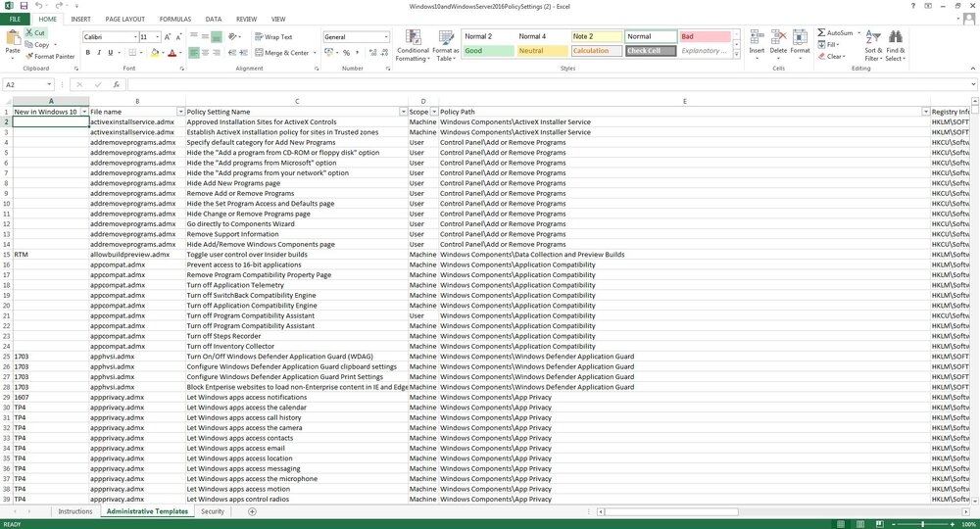Add a new sheet with plus icon
980x529 pixels.
tap(252, 511)
